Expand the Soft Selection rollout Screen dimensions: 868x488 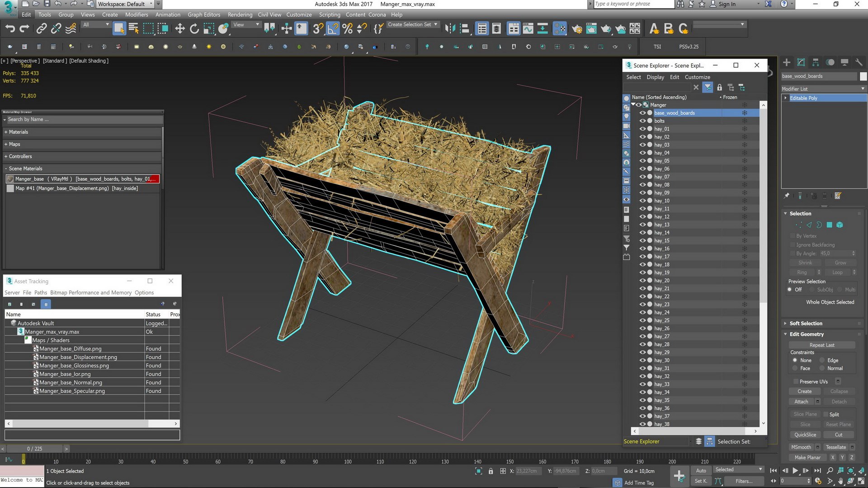point(785,324)
